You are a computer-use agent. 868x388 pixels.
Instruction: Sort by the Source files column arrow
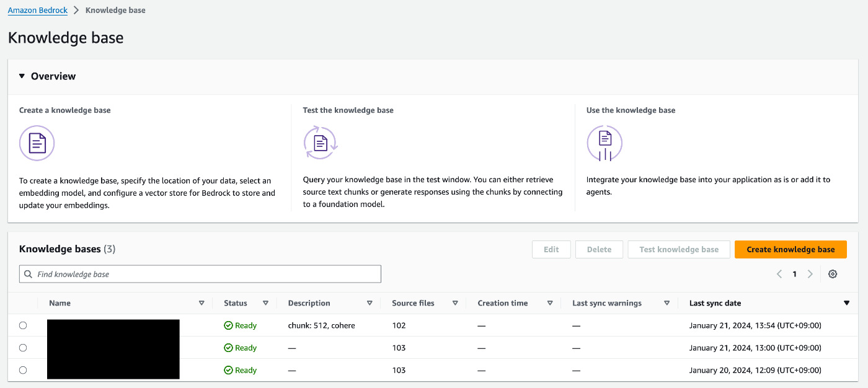pos(455,303)
